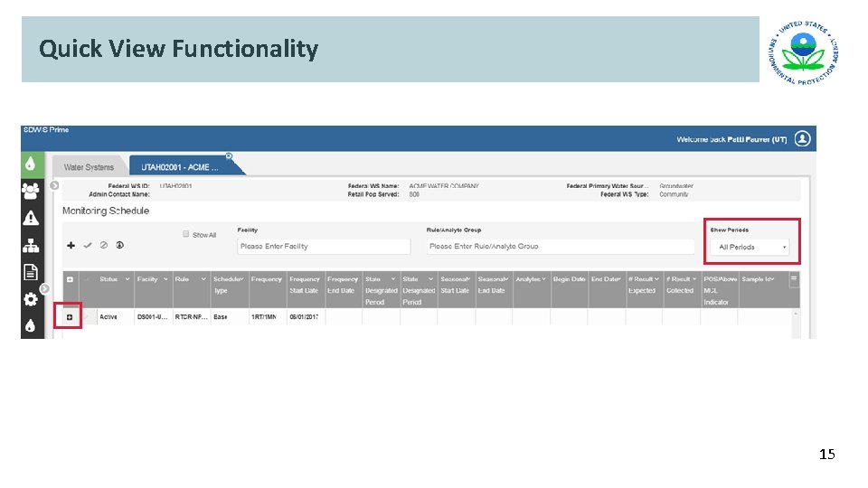Viewport: 868px width, 488px height.
Task: Open the water drop sidebar icon at top
Action: [31, 164]
